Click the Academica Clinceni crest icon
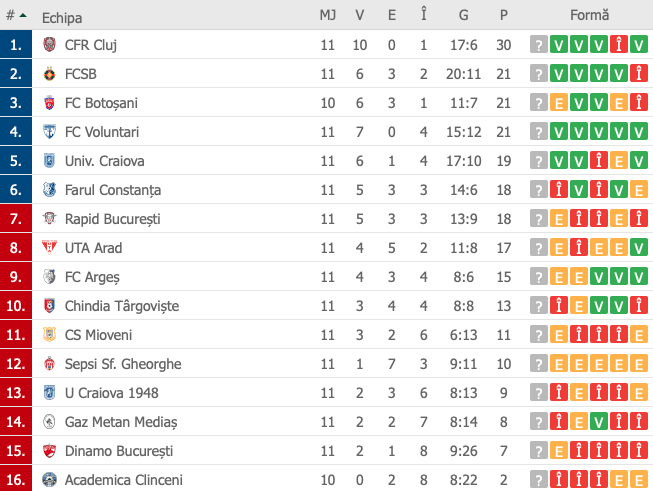The height and width of the screenshot is (491, 653). [x=50, y=480]
